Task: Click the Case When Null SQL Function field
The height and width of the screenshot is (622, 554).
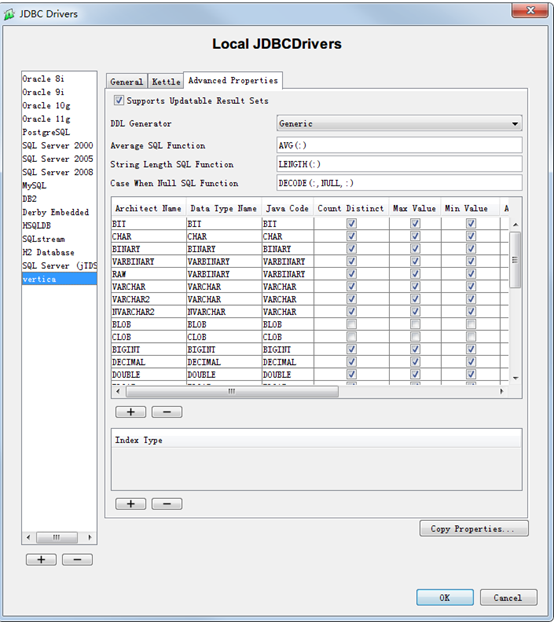Action: pos(399,183)
